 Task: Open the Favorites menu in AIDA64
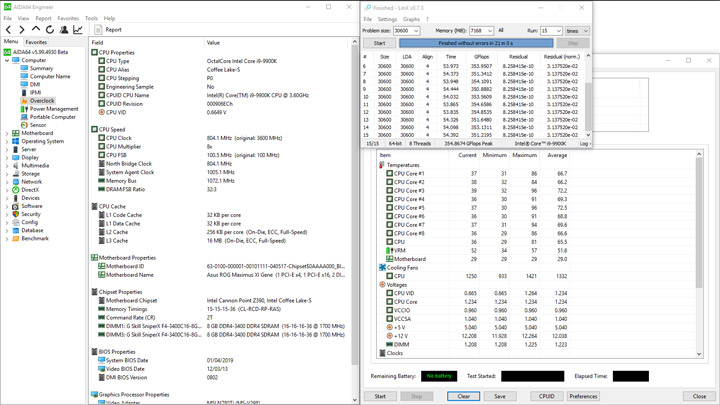68,18
